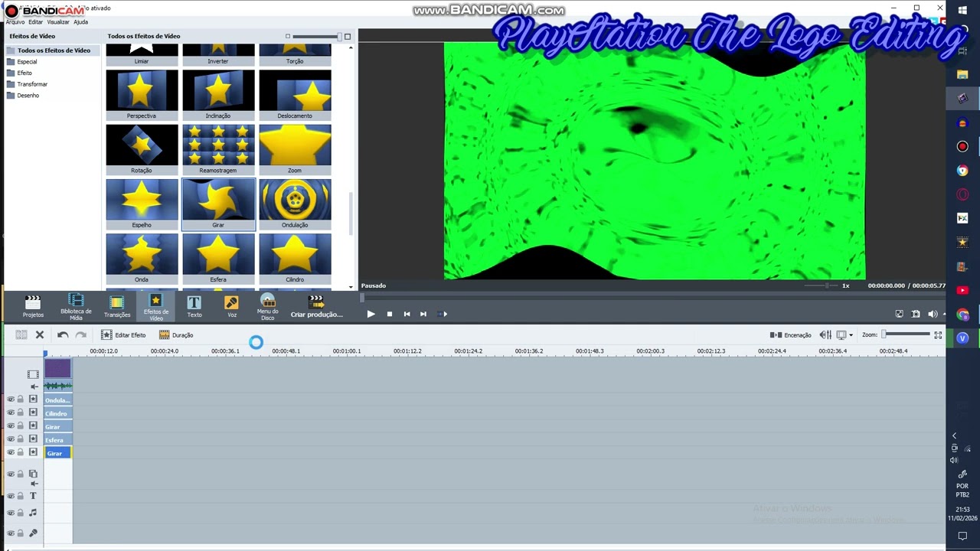This screenshot has width=980, height=551.
Task: Play the preview
Action: pyautogui.click(x=371, y=314)
